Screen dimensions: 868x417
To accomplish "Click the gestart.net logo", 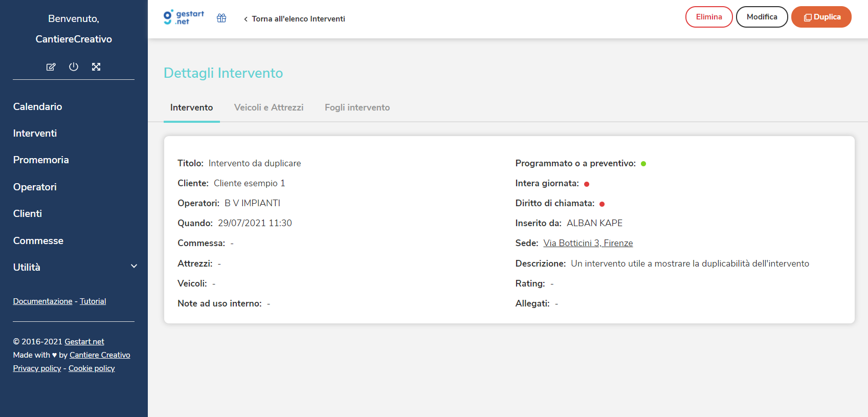I will [x=184, y=17].
